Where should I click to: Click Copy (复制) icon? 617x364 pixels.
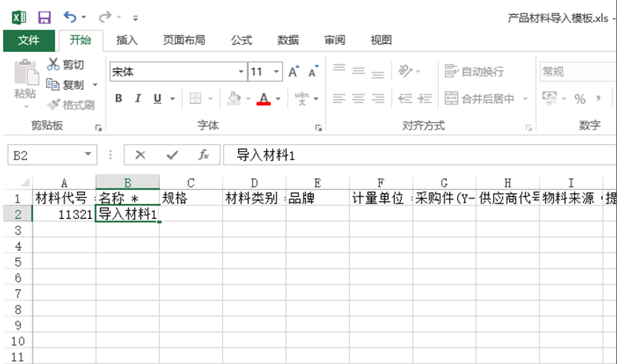coord(53,84)
